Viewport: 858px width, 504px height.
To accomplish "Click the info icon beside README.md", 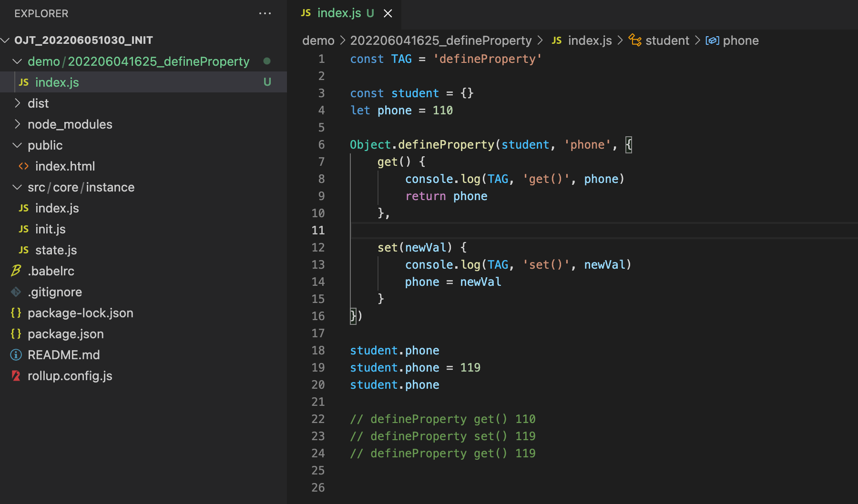I will (16, 354).
